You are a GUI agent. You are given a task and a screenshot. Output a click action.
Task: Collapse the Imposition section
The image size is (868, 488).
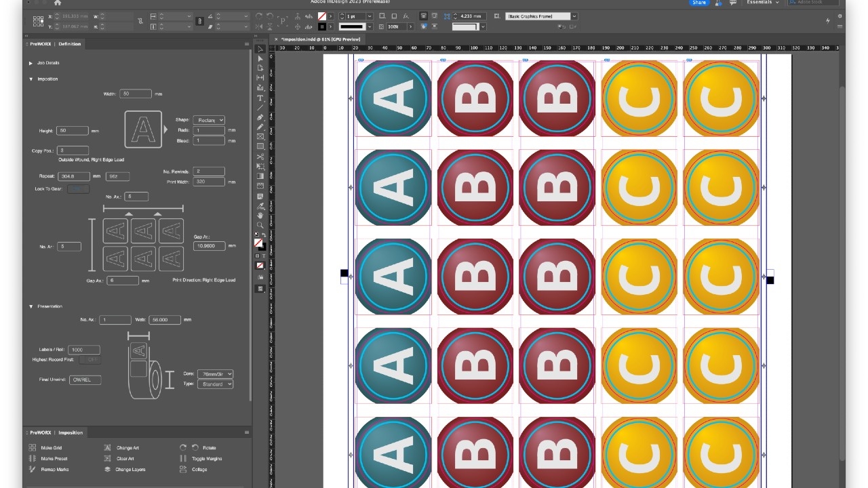(31, 79)
